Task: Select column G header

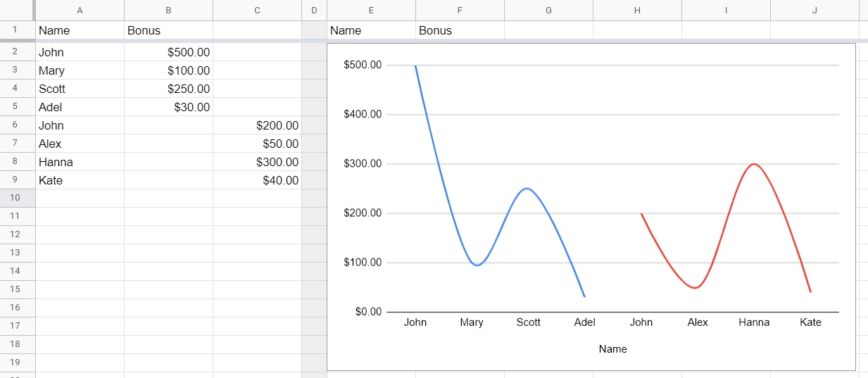Action: tap(548, 10)
